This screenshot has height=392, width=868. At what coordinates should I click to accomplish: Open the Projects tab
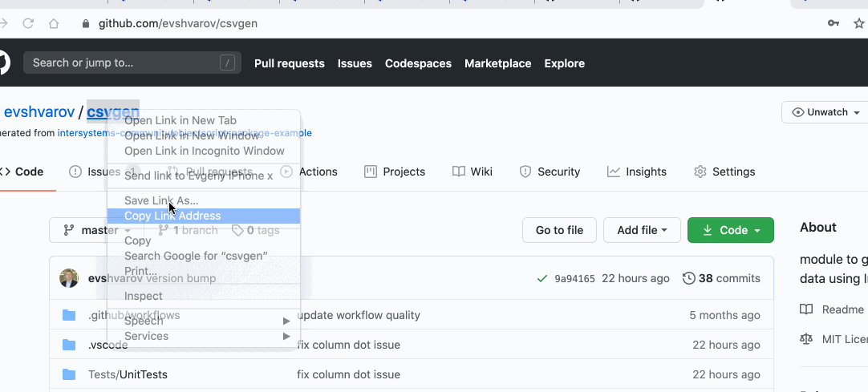point(394,172)
